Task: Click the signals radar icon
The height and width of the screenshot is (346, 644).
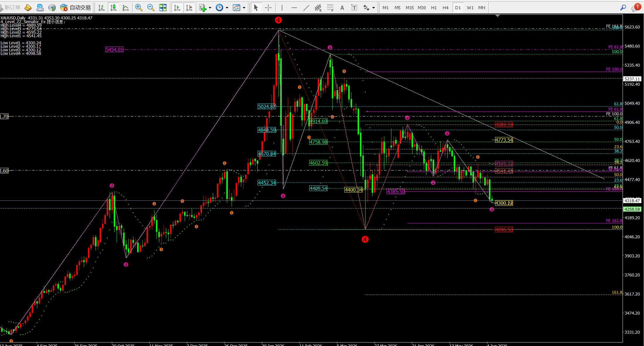Action: coord(52,8)
